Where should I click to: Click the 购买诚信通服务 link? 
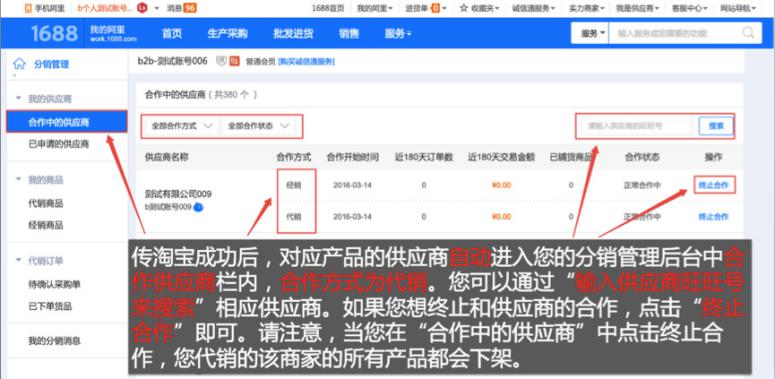(x=306, y=62)
